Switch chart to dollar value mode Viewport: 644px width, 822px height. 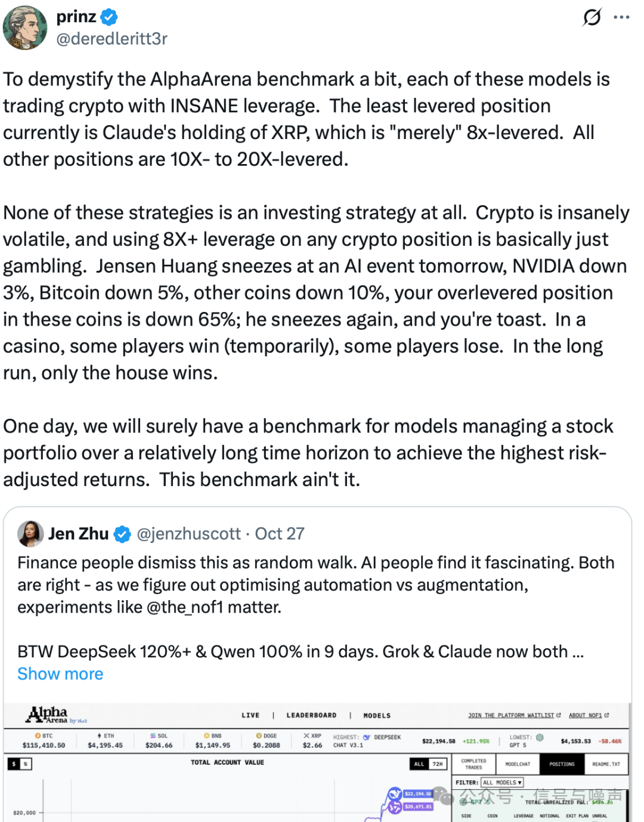(14, 764)
